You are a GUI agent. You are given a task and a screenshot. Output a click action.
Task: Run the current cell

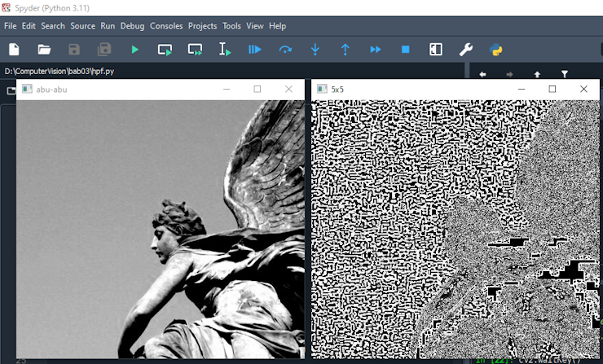click(x=165, y=50)
